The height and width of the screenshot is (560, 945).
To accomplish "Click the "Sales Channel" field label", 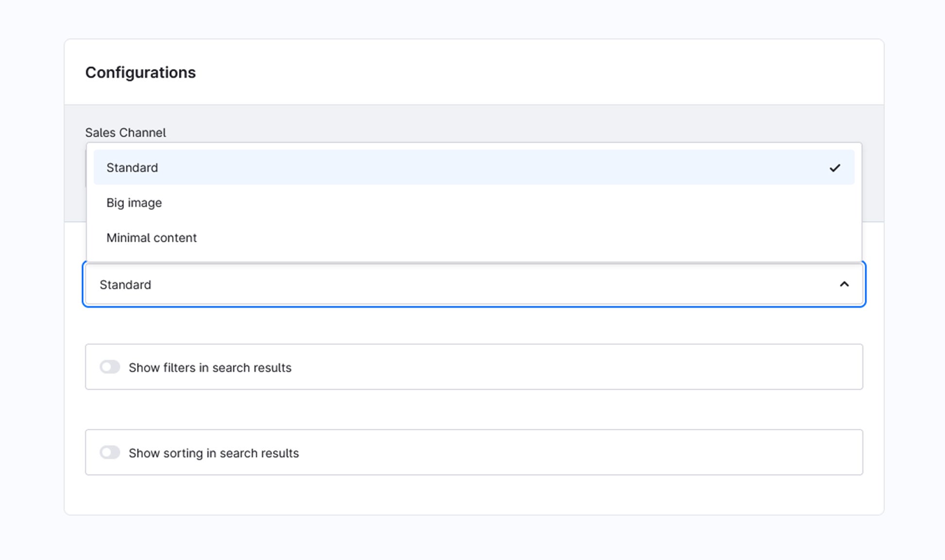I will tap(125, 133).
